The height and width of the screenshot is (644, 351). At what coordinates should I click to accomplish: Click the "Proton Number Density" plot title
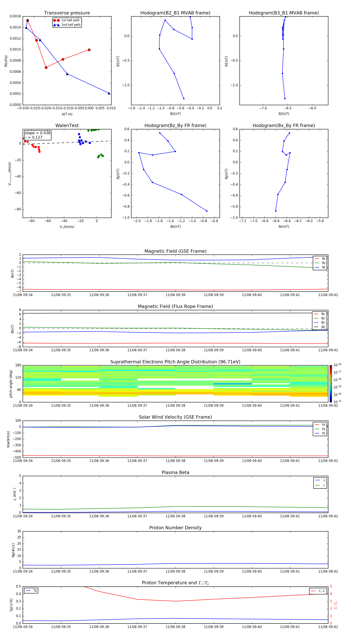click(x=175, y=528)
